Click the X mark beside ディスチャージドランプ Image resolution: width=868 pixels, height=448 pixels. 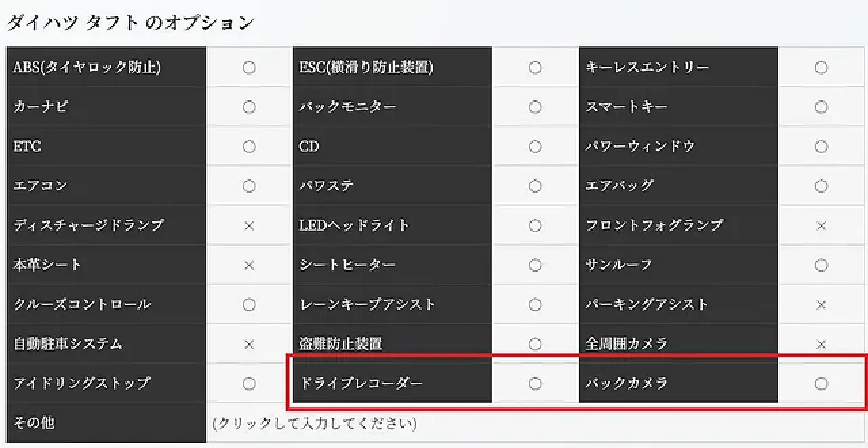click(249, 226)
